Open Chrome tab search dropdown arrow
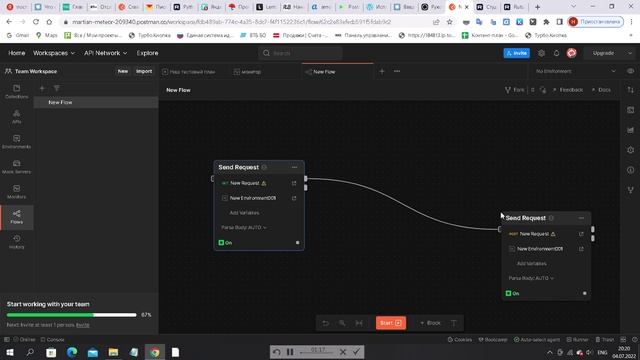 (x=573, y=7)
